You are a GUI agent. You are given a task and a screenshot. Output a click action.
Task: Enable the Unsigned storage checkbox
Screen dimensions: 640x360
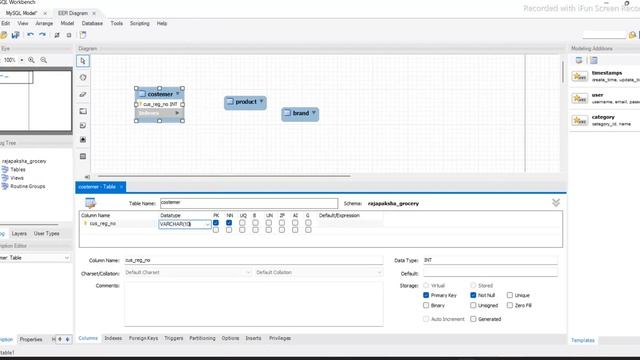pos(473,305)
